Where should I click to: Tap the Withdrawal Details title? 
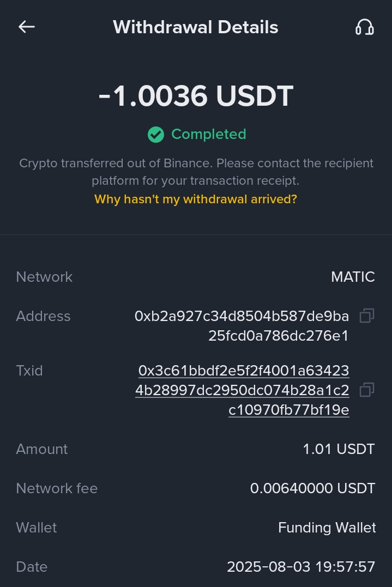click(x=195, y=27)
